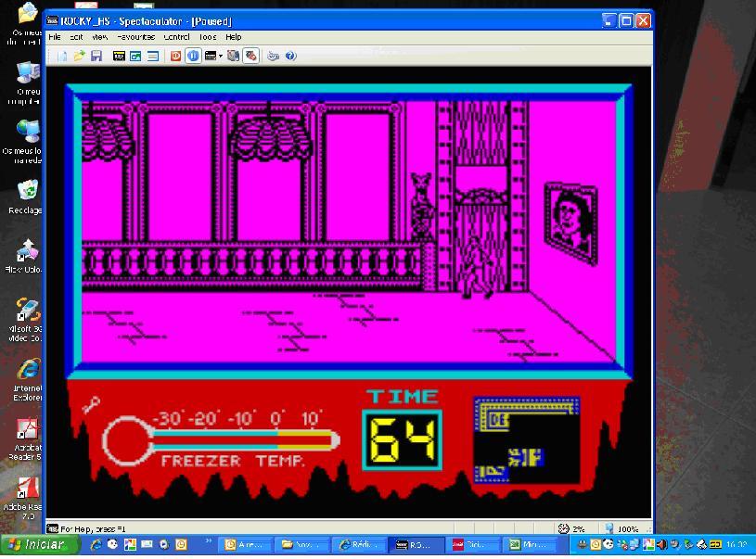Switch to the red dictionary taskbar window

472,544
